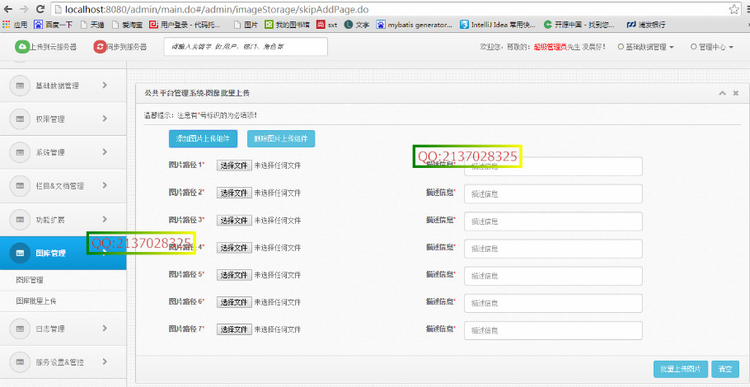Open the 天猫 bookmark
Image resolution: width=750 pixels, height=387 pixels.
click(x=92, y=24)
